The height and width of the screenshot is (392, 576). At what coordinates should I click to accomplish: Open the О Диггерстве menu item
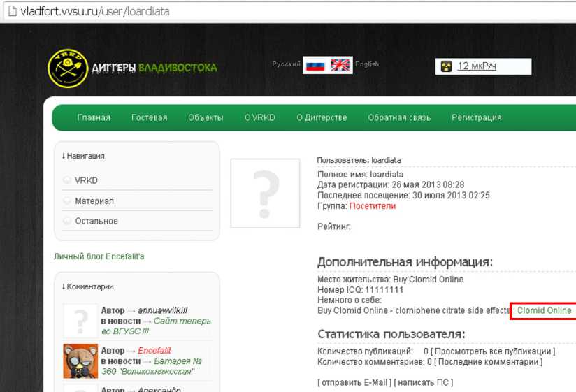click(322, 117)
